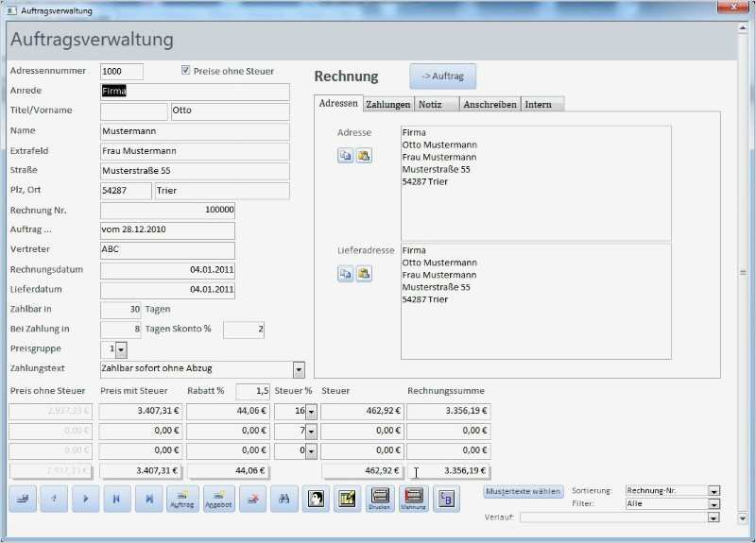Paste into the Adresse block icon
756x543 pixels.
[x=364, y=156]
